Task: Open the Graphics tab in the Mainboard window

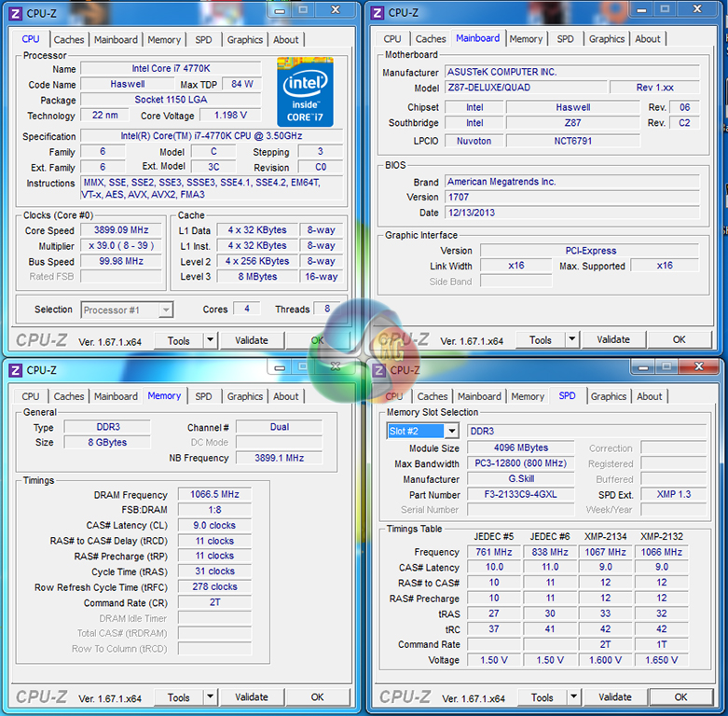Action: tap(607, 39)
